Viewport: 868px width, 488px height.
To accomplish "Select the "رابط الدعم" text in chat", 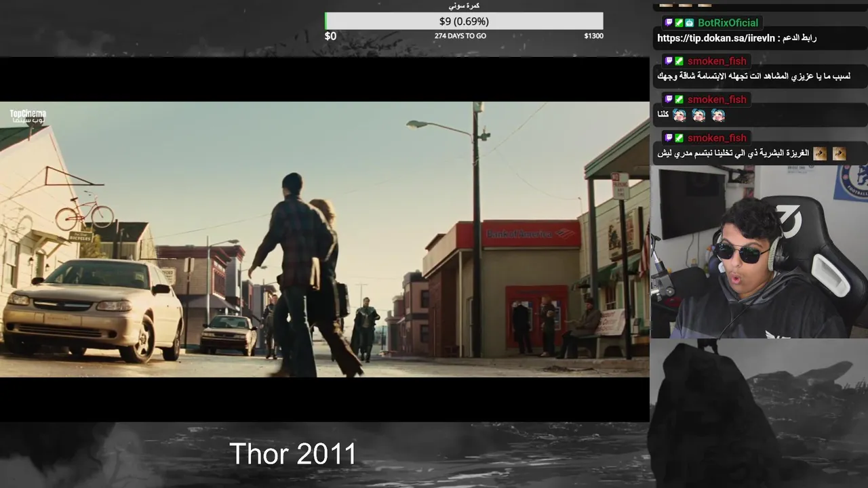I will tap(800, 39).
